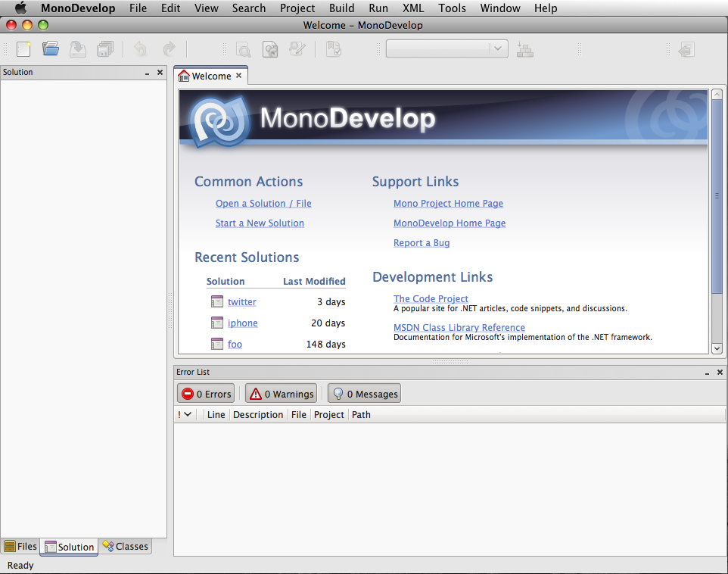Click the document replace toolbar icon

(270, 49)
